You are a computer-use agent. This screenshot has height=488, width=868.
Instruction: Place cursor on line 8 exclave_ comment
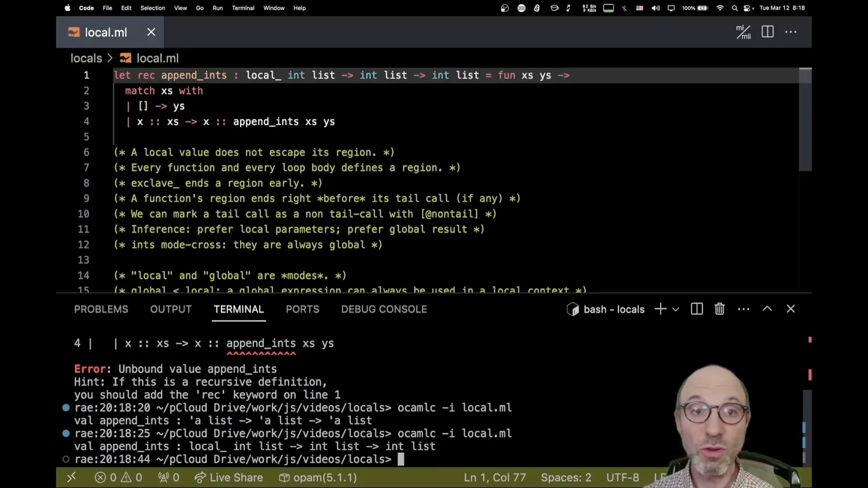218,183
